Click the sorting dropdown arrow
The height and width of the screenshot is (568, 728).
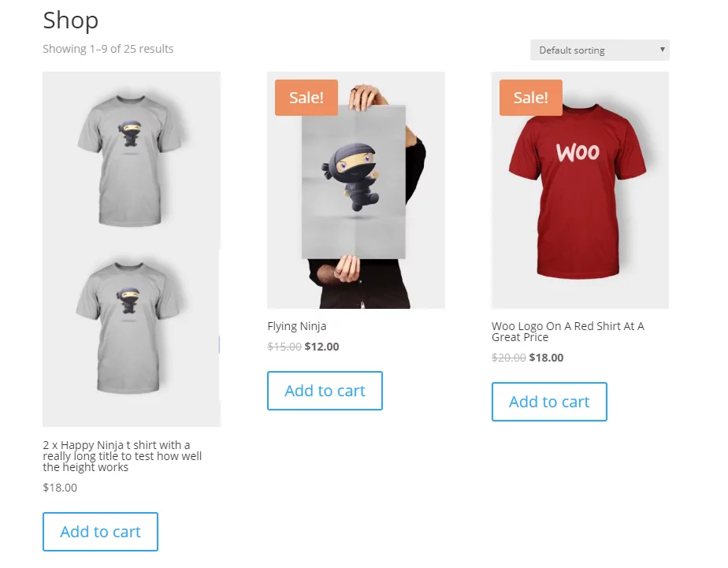pos(662,50)
